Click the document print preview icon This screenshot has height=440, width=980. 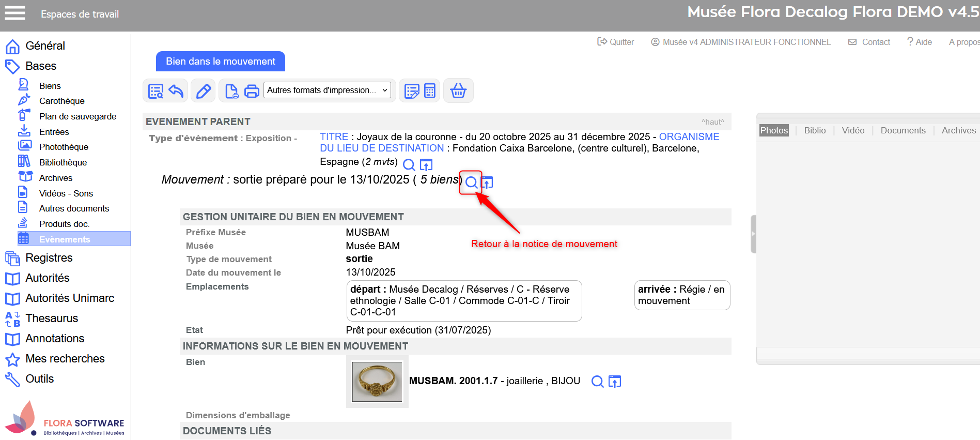click(231, 91)
